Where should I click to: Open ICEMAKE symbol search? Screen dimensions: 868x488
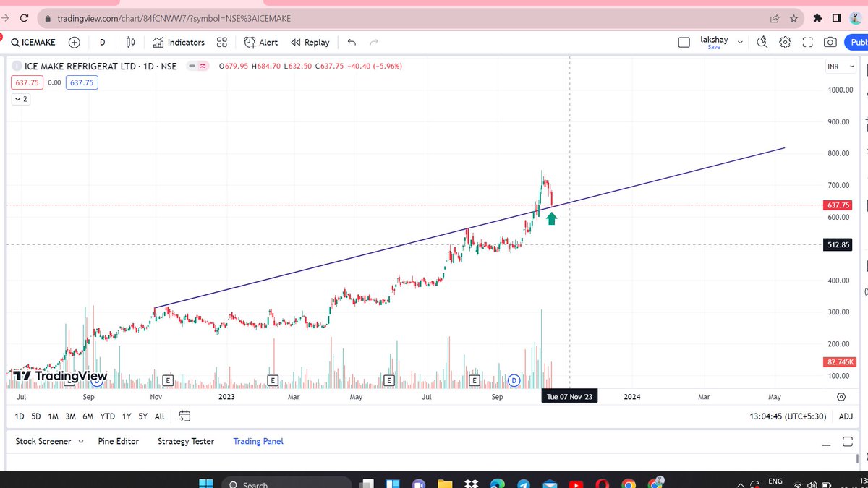click(x=33, y=42)
